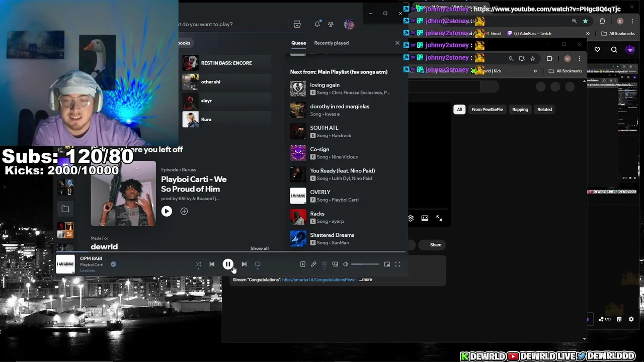Screen dimensions: 644x362
Task: Enter YouTube player full screen
Action: pos(439,218)
